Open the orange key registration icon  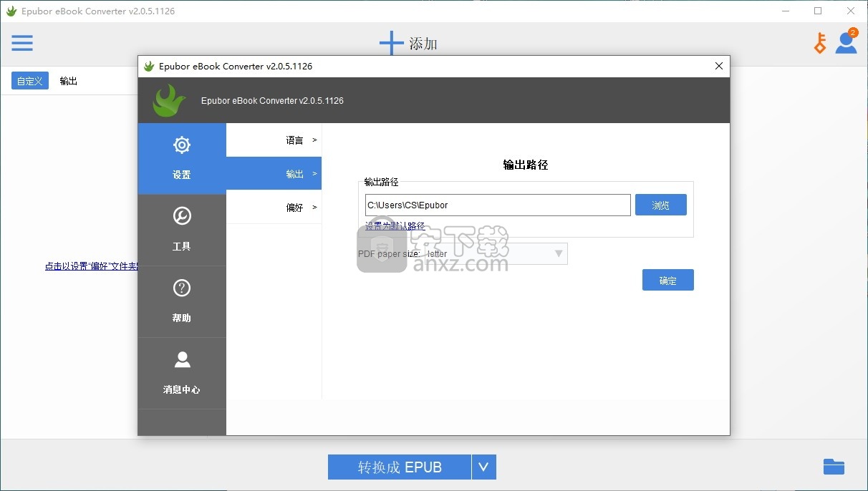pyautogui.click(x=820, y=43)
